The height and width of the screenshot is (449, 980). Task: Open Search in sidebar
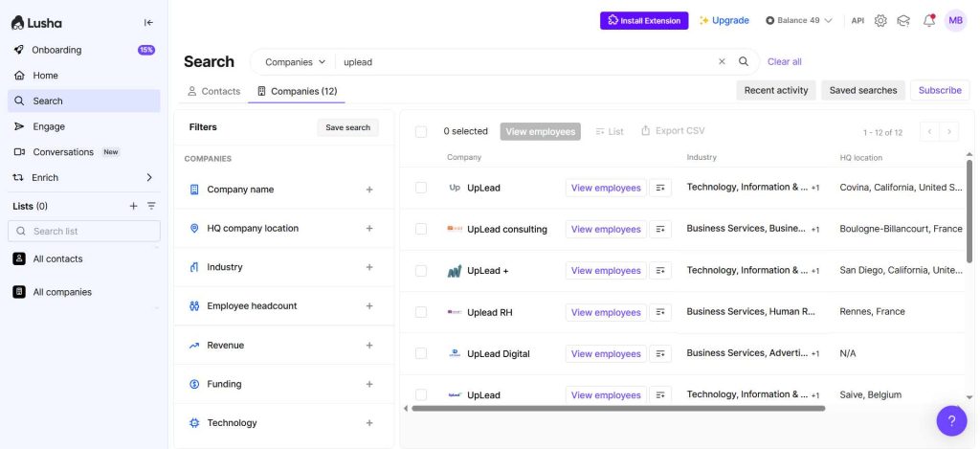point(84,101)
